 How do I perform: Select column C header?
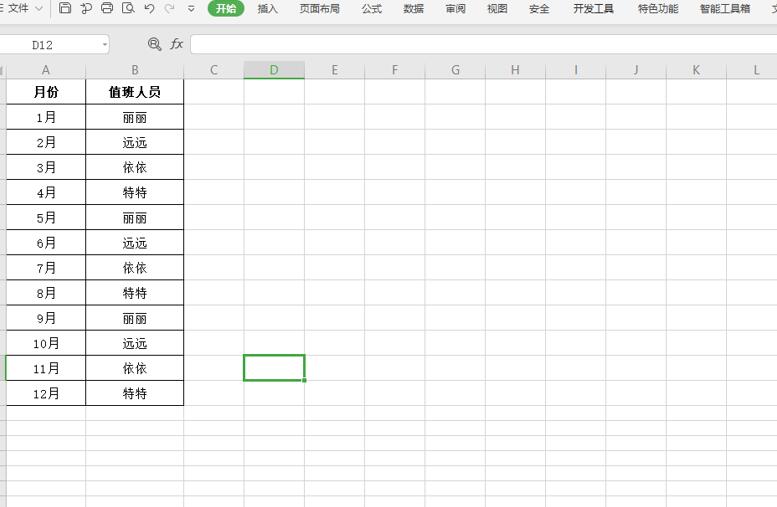[214, 70]
